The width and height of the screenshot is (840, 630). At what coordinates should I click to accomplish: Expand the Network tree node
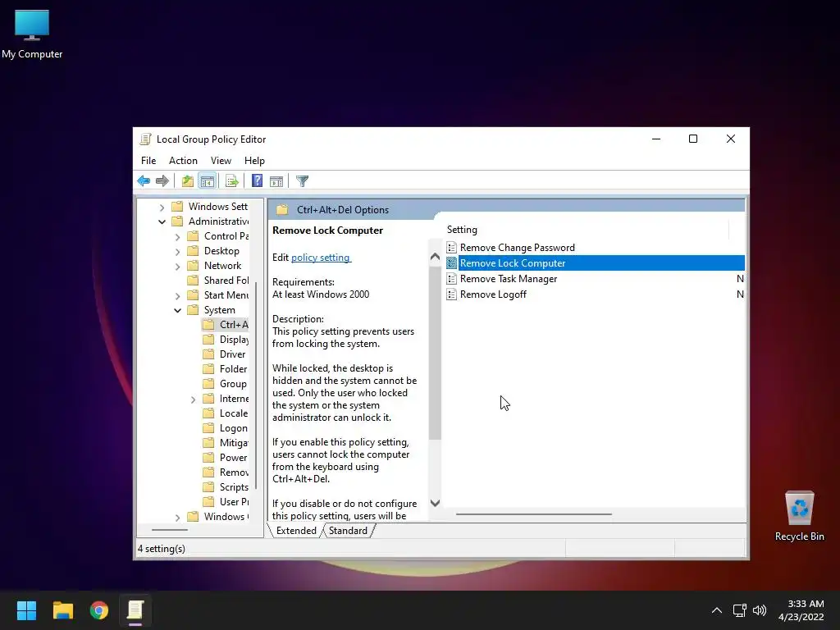tap(178, 267)
